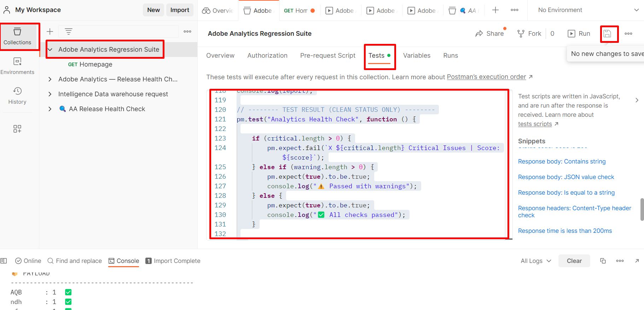
Task: Switch to the Variables tab
Action: (417, 56)
